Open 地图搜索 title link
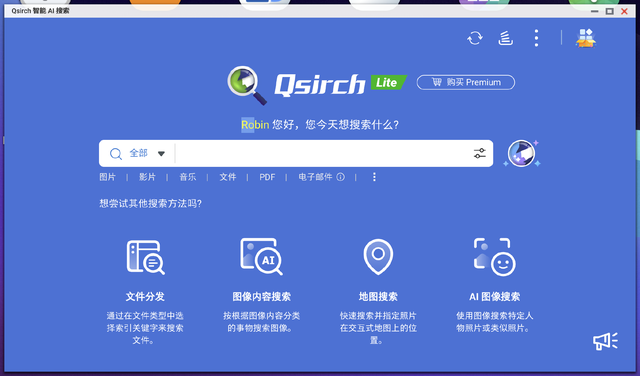 (378, 297)
